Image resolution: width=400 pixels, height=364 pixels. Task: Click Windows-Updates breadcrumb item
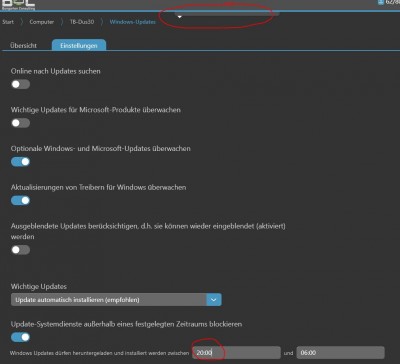[x=133, y=22]
